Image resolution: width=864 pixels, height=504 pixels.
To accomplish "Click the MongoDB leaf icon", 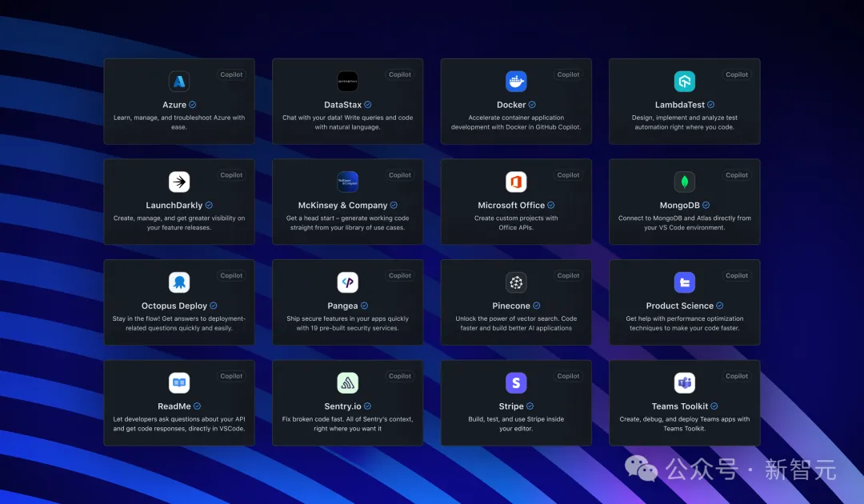I will point(684,182).
